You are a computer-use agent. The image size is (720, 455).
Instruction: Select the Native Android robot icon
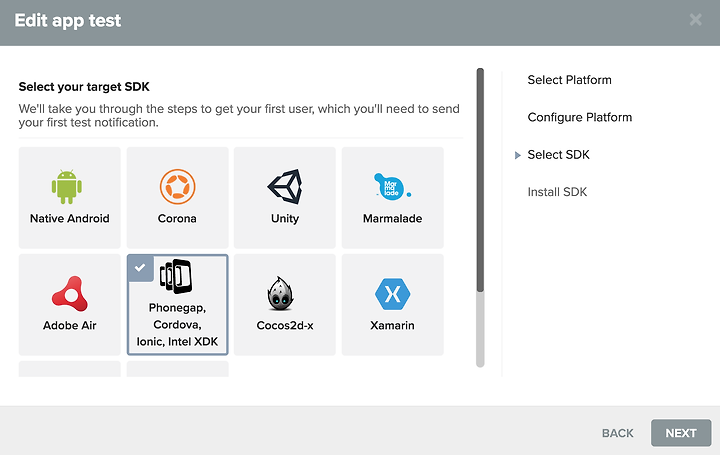67,186
